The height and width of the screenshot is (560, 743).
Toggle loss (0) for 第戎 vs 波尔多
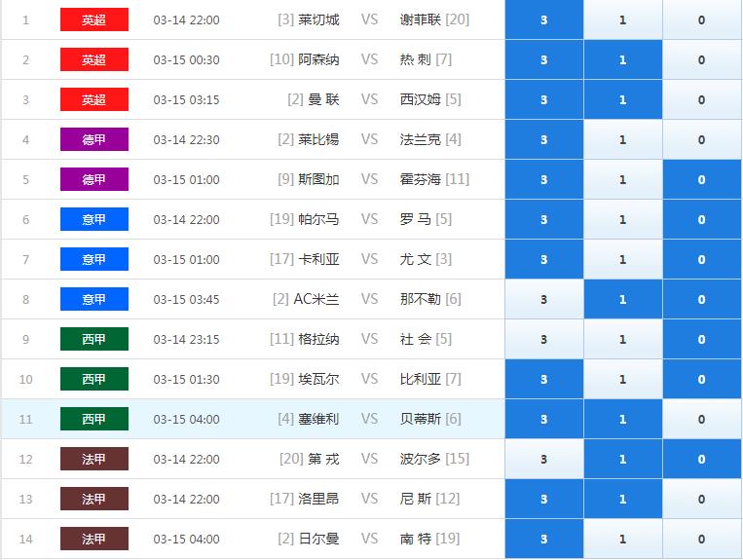coord(701,459)
